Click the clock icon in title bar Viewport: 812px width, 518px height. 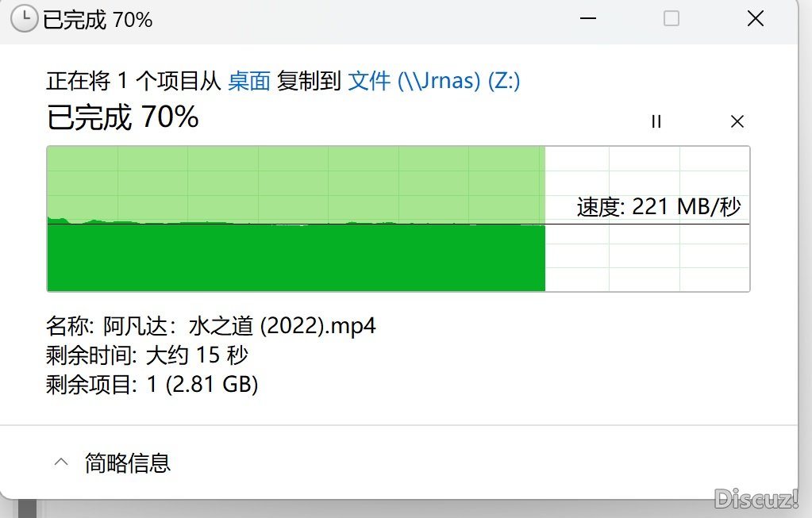coord(24,20)
